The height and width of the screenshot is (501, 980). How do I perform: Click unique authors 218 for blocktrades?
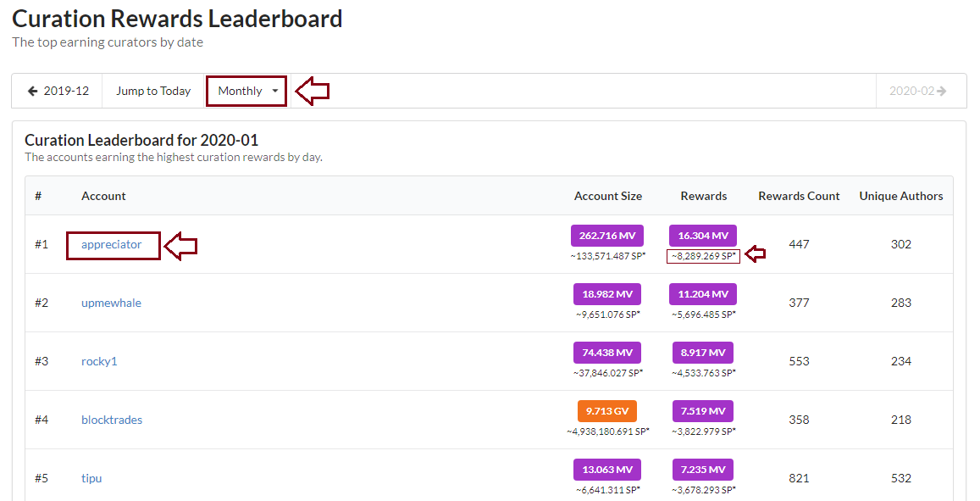(x=900, y=420)
